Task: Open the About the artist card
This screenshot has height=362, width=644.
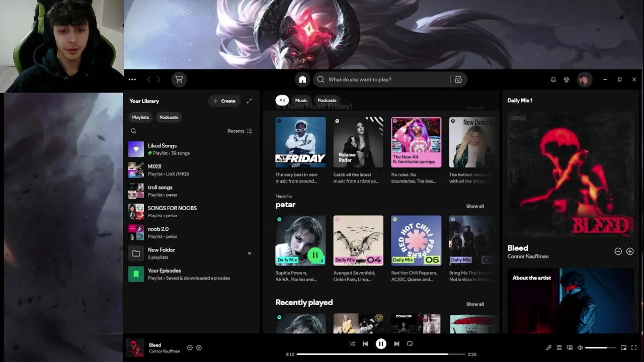Action: (x=571, y=300)
